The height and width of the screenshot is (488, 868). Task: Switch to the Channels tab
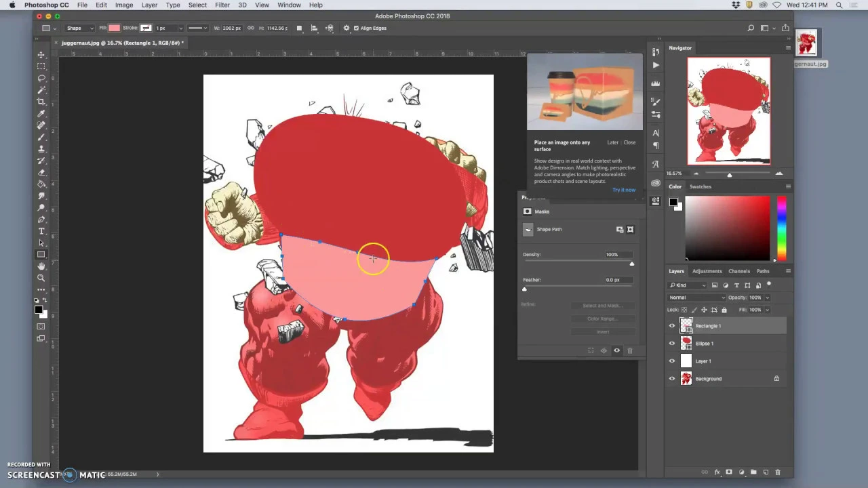click(x=739, y=271)
